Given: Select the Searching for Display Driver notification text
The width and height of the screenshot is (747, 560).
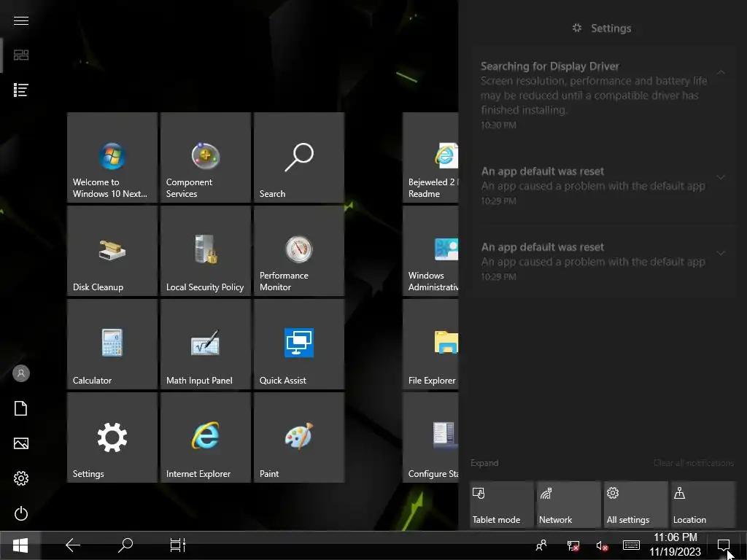Looking at the screenshot, I should tap(594, 88).
